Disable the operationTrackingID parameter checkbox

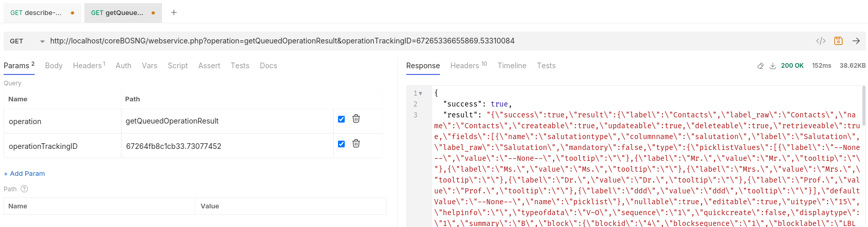pos(341,144)
